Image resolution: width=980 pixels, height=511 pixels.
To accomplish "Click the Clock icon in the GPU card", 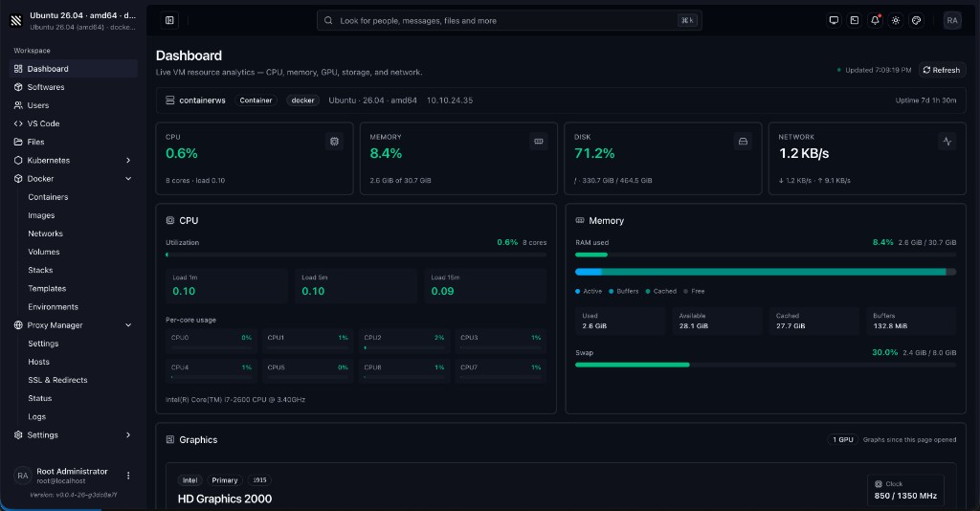I will point(879,484).
